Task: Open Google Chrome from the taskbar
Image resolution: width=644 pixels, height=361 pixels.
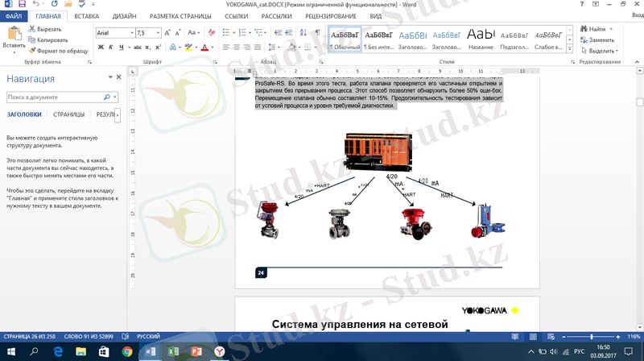Action: (x=127, y=352)
